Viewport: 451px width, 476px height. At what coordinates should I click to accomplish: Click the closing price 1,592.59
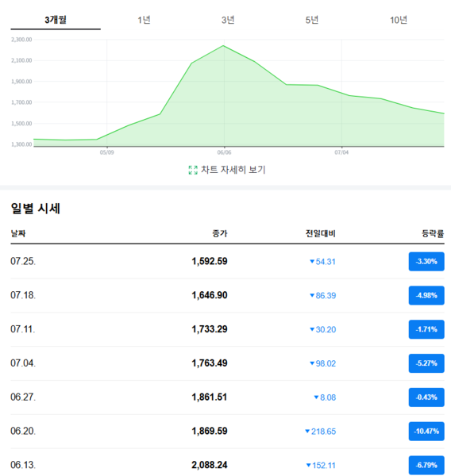[x=210, y=261]
